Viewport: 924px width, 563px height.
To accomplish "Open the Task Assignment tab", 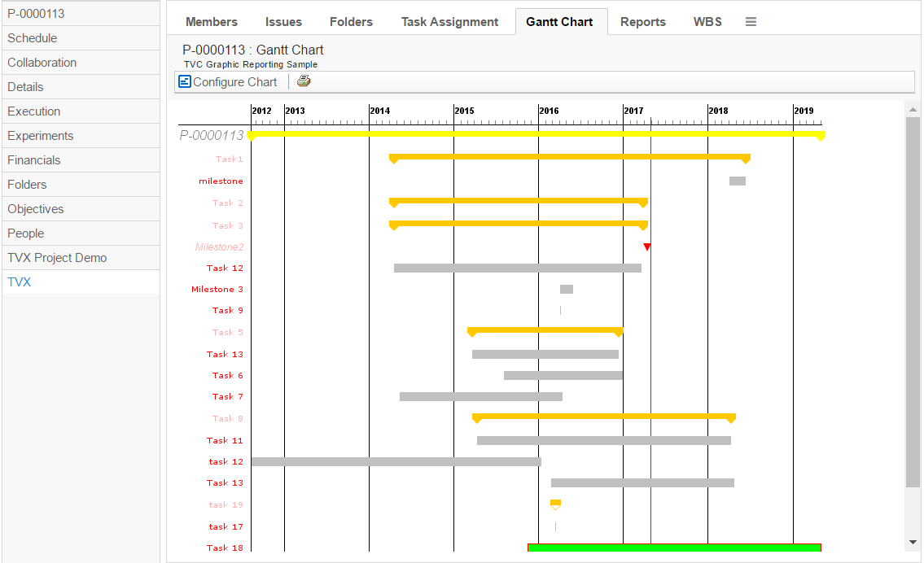I will [x=449, y=22].
